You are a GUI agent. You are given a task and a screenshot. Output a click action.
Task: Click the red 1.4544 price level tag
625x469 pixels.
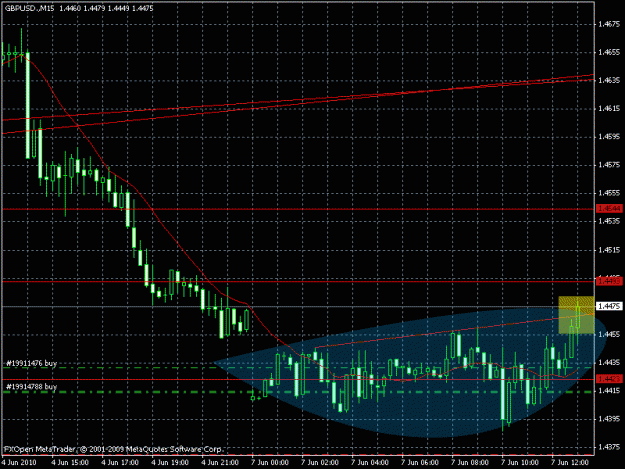(609, 209)
